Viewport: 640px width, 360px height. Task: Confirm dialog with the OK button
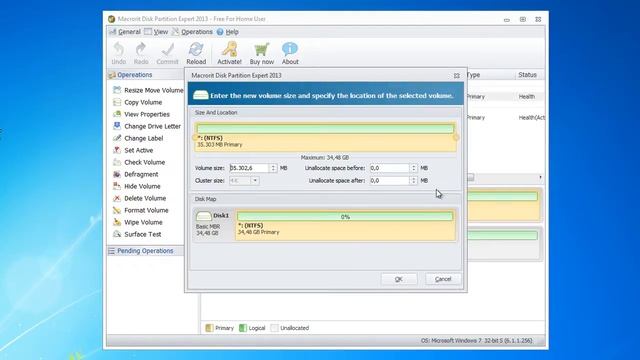(x=399, y=279)
